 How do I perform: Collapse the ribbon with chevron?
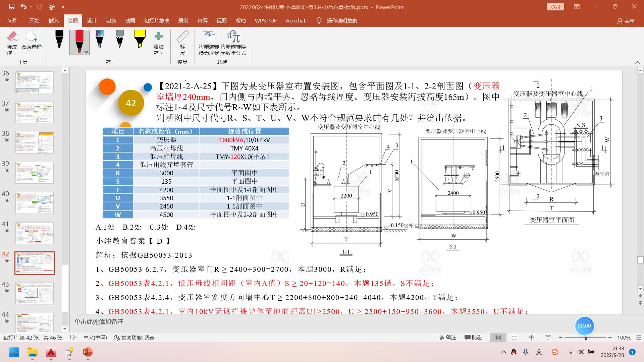[637, 62]
